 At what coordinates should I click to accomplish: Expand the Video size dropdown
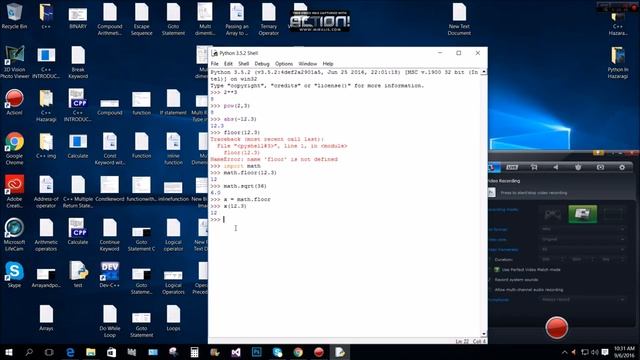click(582, 239)
